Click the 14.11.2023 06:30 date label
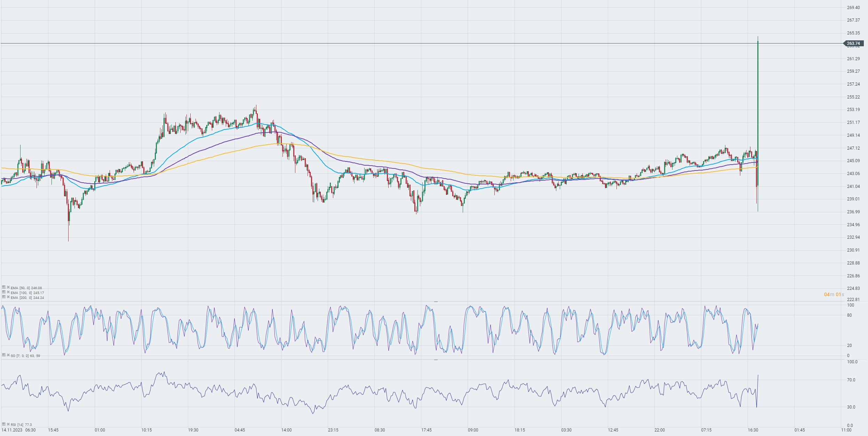 coord(18,430)
